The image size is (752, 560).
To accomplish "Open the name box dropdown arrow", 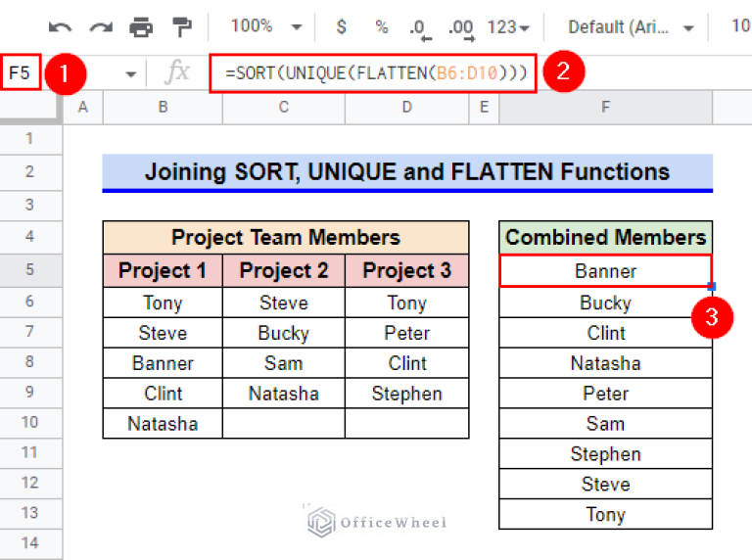I will 130,72.
